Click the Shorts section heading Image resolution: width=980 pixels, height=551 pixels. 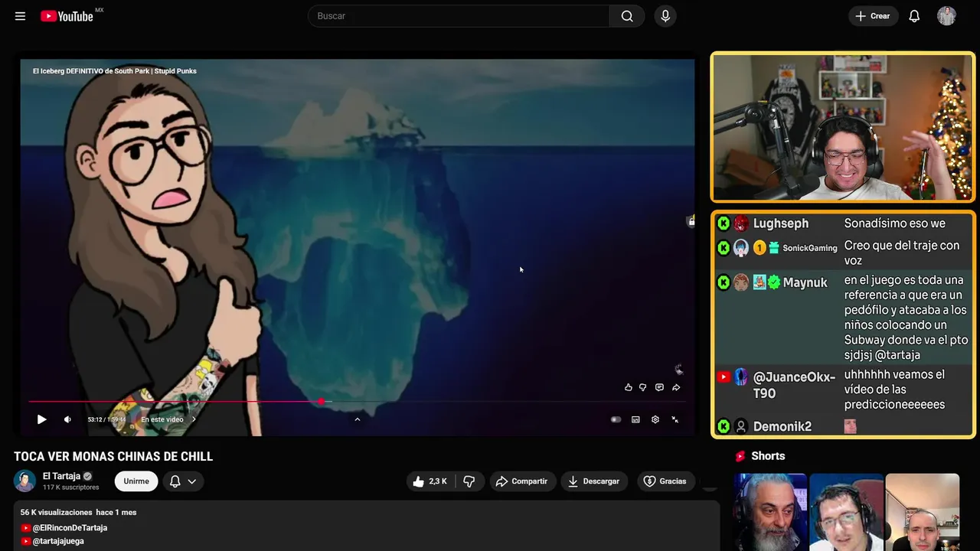[x=768, y=456]
